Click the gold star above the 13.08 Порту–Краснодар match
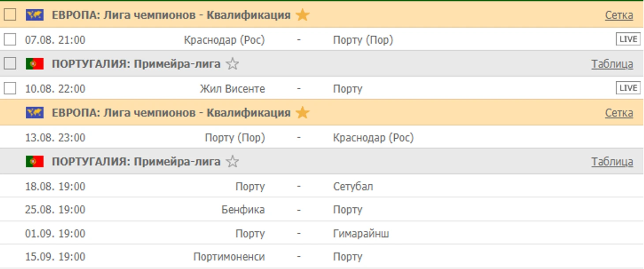The width and height of the screenshot is (644, 269). tap(302, 113)
